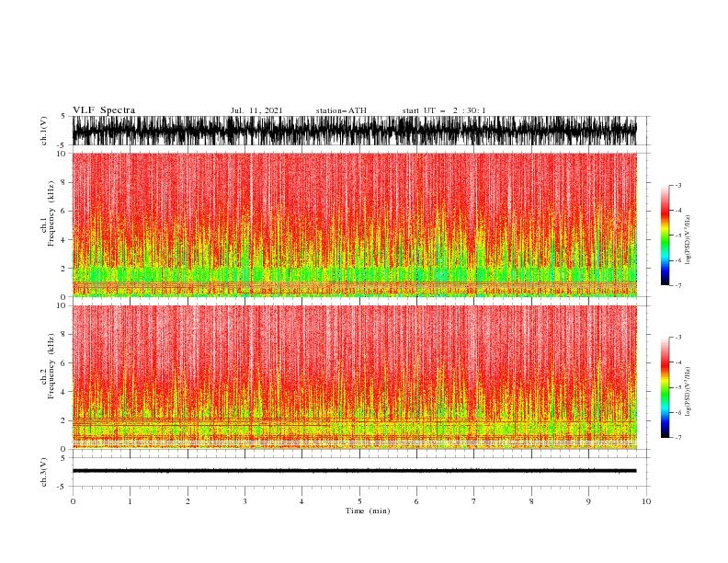Click the ch.1 color scale bar
The width and height of the screenshot is (728, 563).
click(665, 236)
